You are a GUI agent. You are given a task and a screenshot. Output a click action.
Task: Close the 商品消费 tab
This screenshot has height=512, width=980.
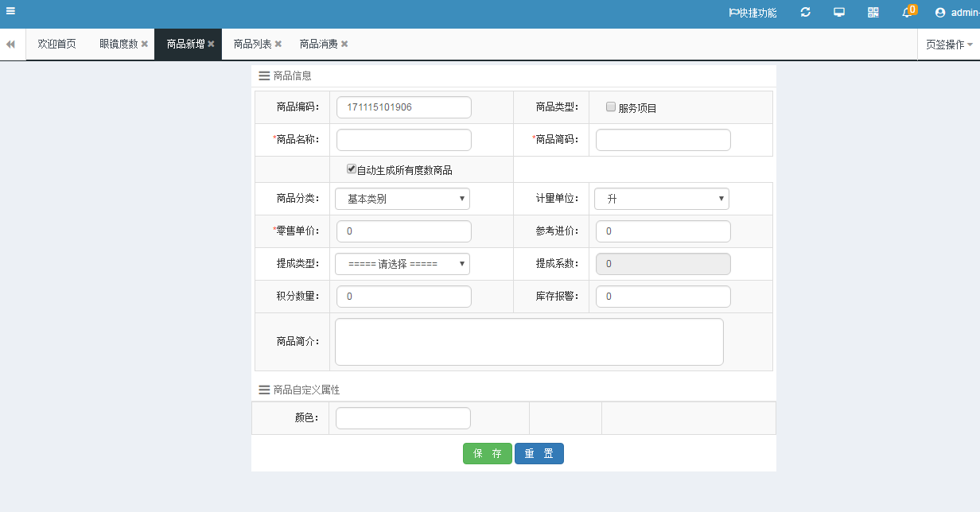click(x=344, y=45)
